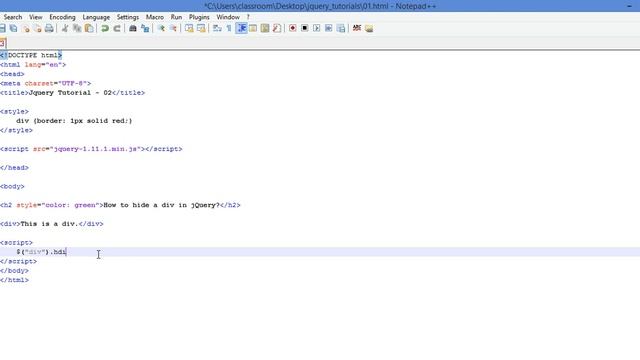This screenshot has height=360, width=640.
Task: Save the current recorded macro icon
Action: (x=341, y=28)
